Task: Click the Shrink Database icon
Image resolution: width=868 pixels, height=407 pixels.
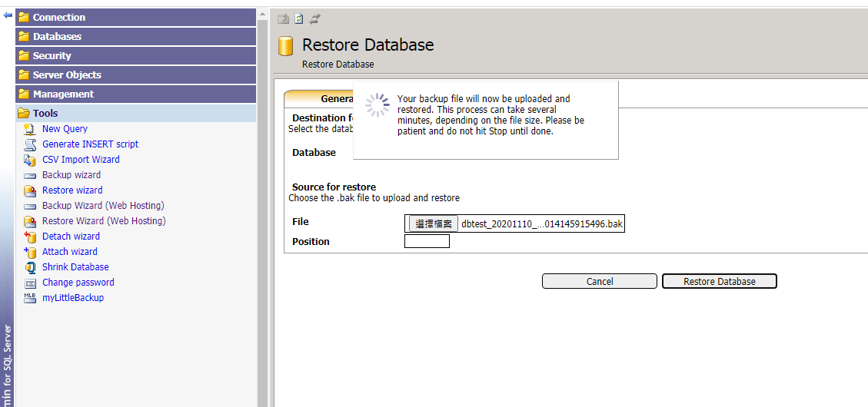Action: point(30,267)
